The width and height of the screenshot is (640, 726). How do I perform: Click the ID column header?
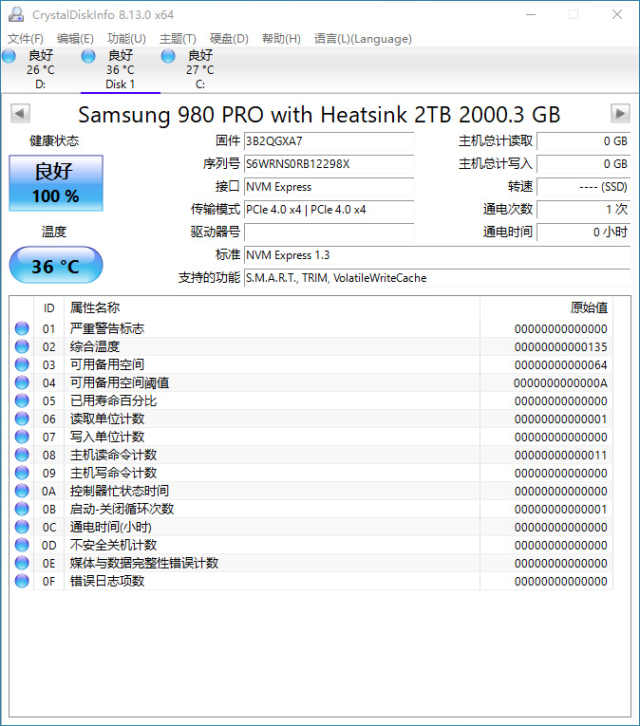point(49,308)
